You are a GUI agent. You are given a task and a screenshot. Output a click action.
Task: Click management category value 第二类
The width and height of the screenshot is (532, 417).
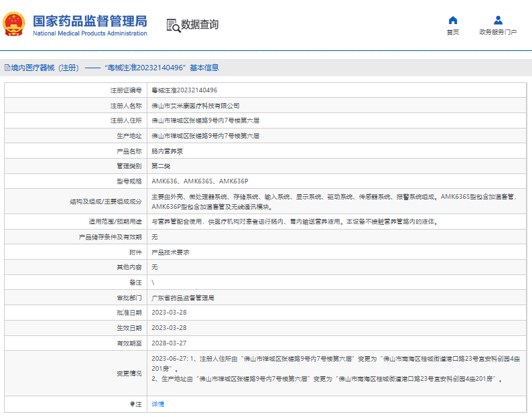[161, 166]
